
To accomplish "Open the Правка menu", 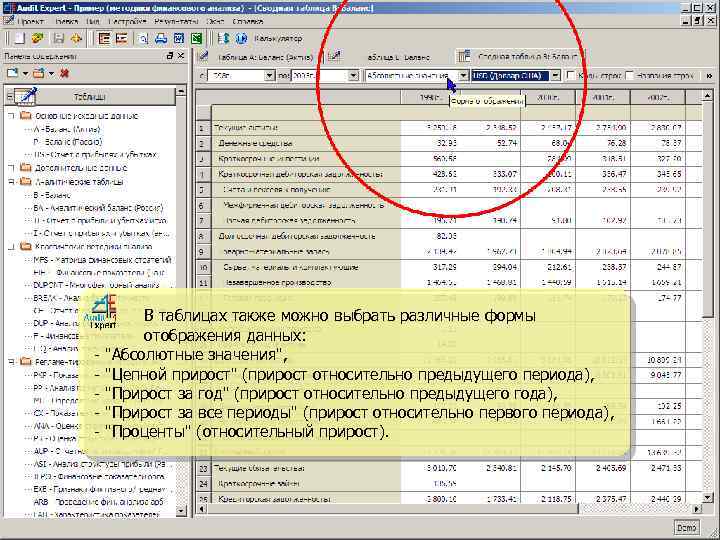I will 67,21.
